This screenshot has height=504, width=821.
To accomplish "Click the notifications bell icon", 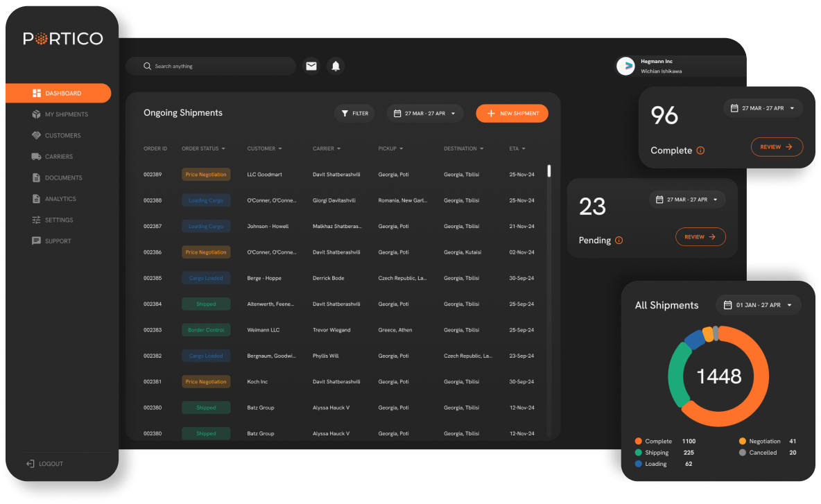I will pos(336,66).
